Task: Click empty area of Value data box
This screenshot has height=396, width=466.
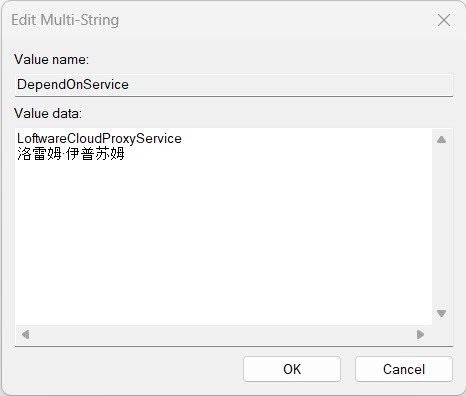Action: [x=223, y=240]
